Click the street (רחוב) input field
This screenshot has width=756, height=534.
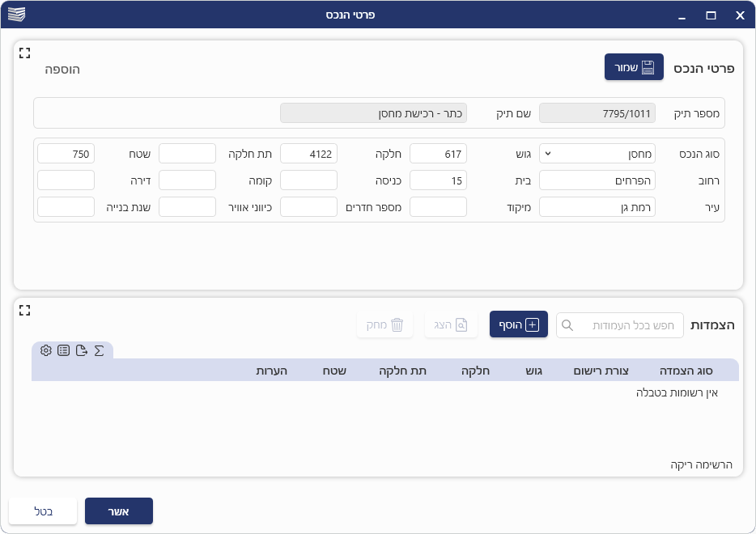(x=597, y=180)
